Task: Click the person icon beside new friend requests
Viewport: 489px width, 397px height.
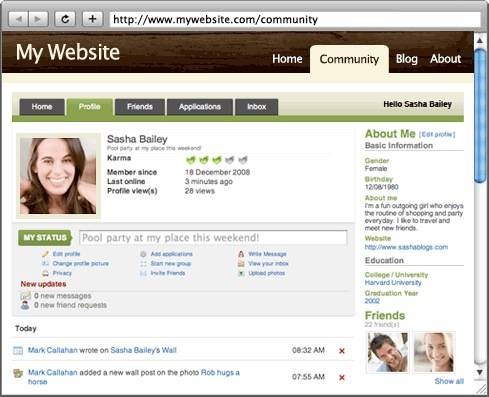Action: [25, 305]
